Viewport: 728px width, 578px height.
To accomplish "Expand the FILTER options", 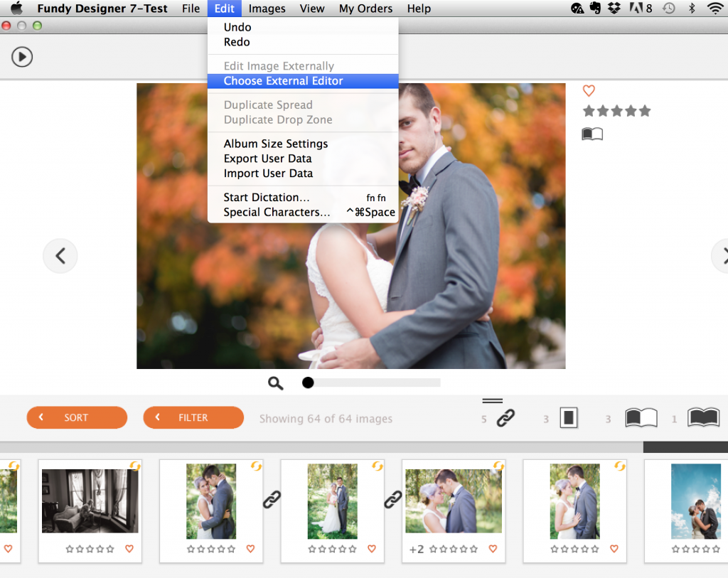I will coord(193,417).
